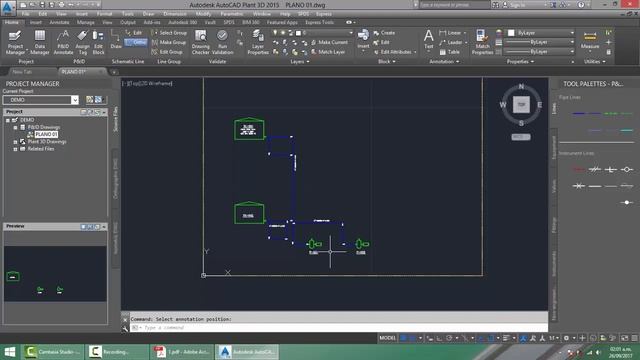The height and width of the screenshot is (360, 640).
Task: Click the layer color swatch in Layers dropdown
Action: coord(298,33)
